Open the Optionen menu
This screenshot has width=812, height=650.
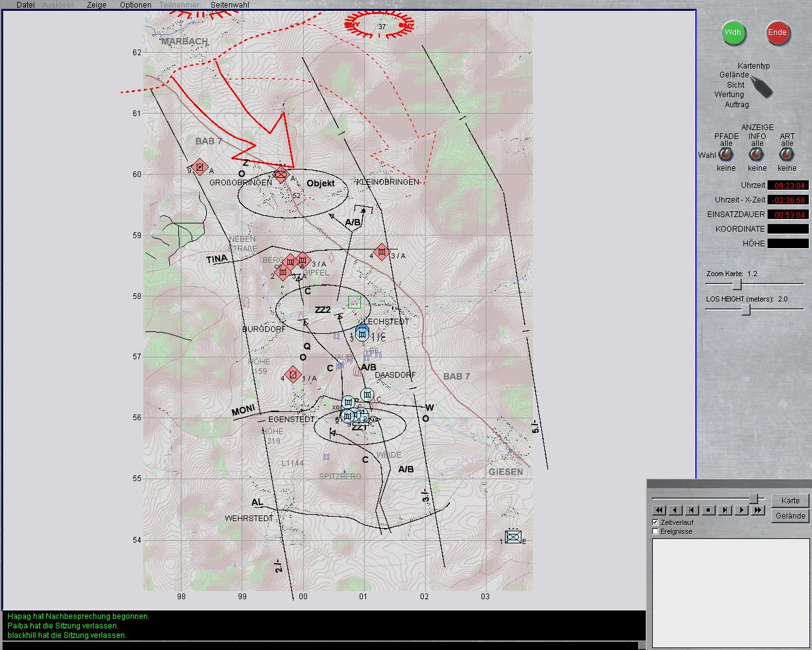(x=136, y=4)
